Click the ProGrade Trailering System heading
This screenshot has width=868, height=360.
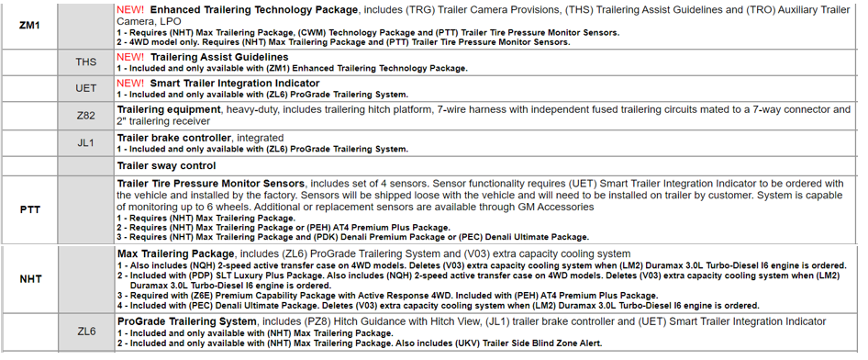(x=186, y=321)
